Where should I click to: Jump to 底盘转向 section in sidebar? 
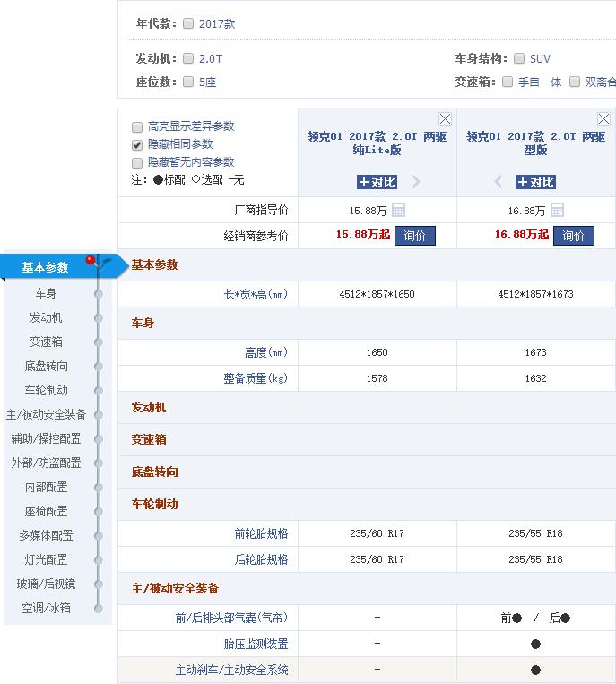coord(46,366)
